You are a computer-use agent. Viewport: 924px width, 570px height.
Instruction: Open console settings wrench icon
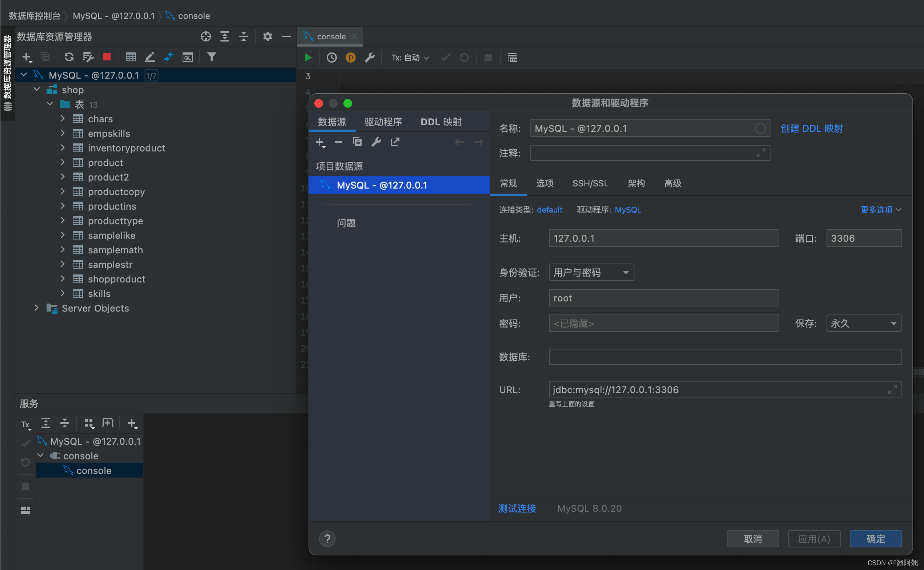point(370,58)
